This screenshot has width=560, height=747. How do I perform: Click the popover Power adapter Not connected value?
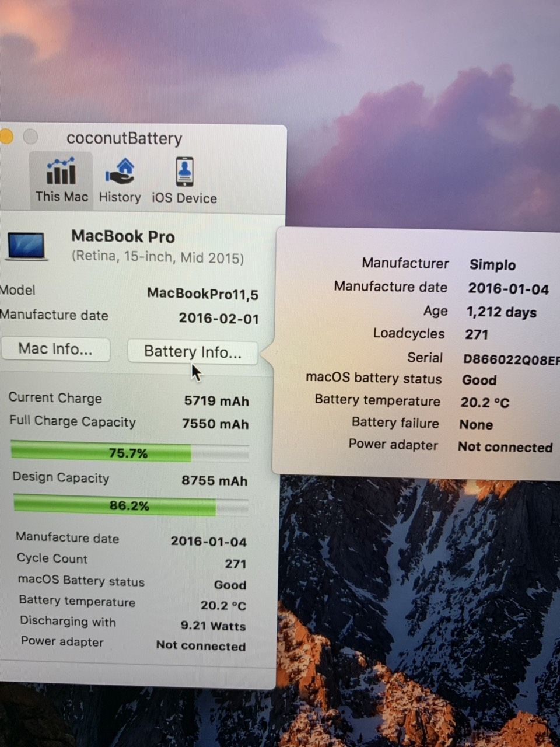click(505, 447)
